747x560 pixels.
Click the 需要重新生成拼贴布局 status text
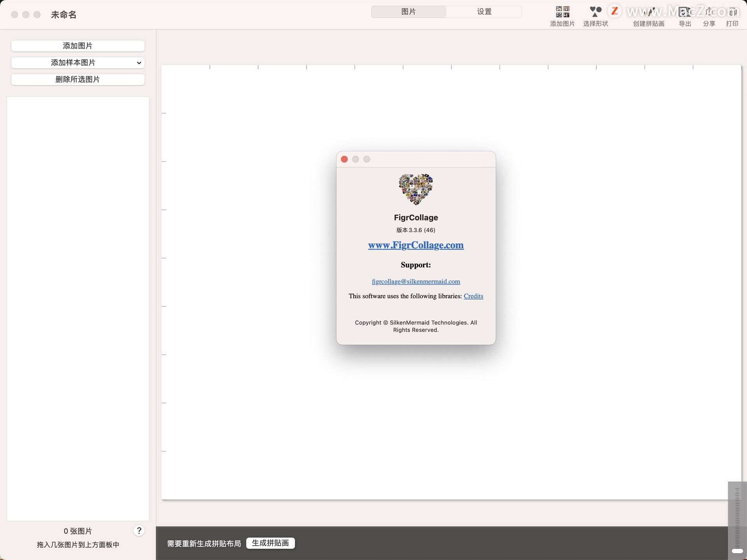click(x=204, y=544)
